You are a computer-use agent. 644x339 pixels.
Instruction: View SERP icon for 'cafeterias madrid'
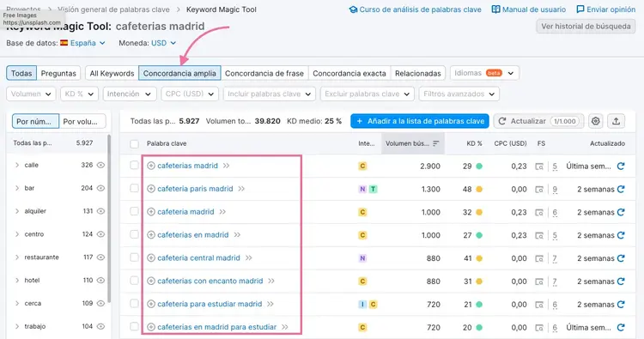point(539,166)
